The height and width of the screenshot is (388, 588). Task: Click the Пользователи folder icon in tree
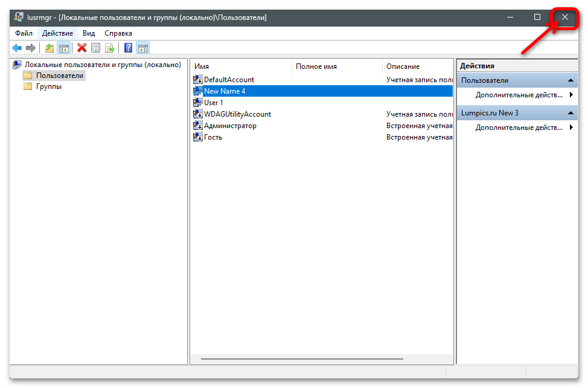pos(28,76)
